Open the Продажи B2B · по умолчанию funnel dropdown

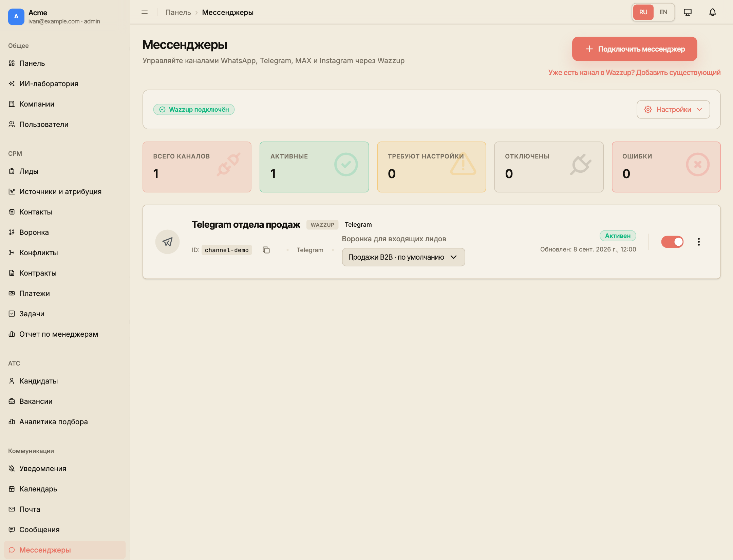(x=403, y=257)
